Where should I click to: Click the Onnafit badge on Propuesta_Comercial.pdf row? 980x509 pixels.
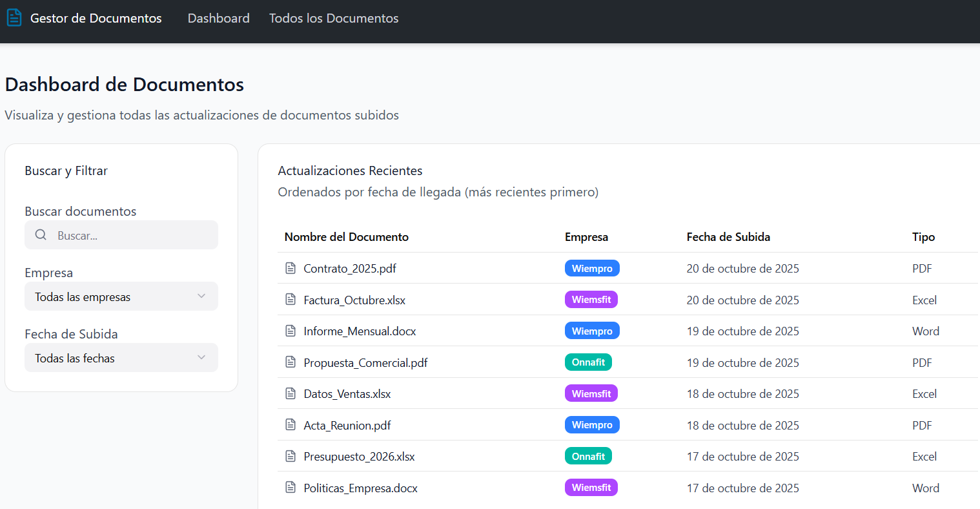click(587, 362)
